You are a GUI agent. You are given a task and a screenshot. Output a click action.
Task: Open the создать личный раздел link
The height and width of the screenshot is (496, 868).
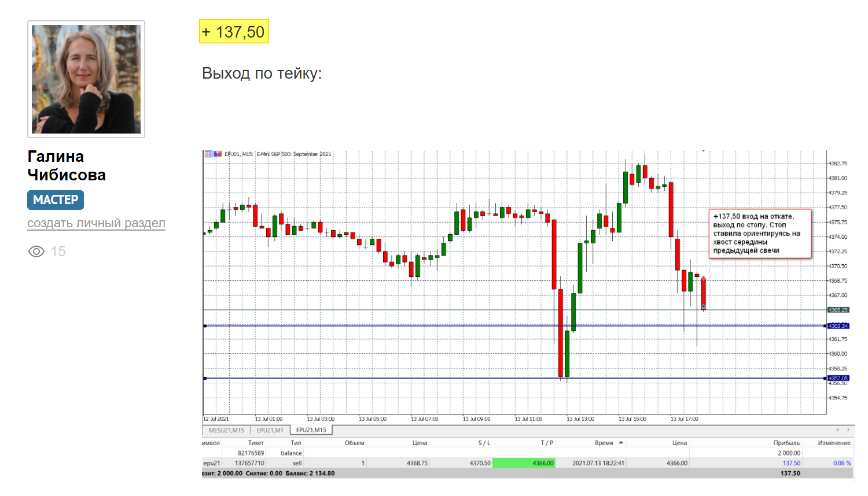tap(96, 223)
